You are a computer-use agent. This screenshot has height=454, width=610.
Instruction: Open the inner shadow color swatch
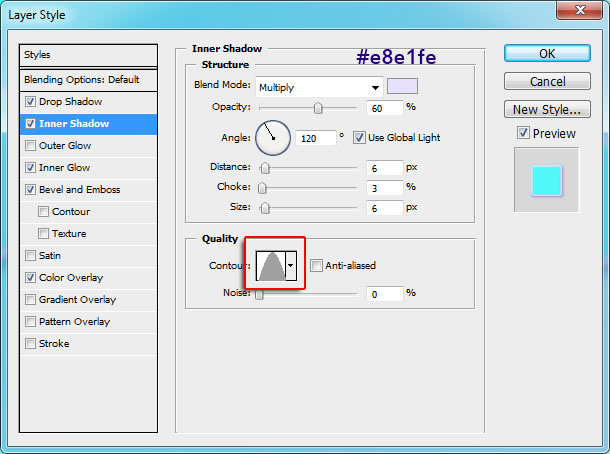(402, 86)
